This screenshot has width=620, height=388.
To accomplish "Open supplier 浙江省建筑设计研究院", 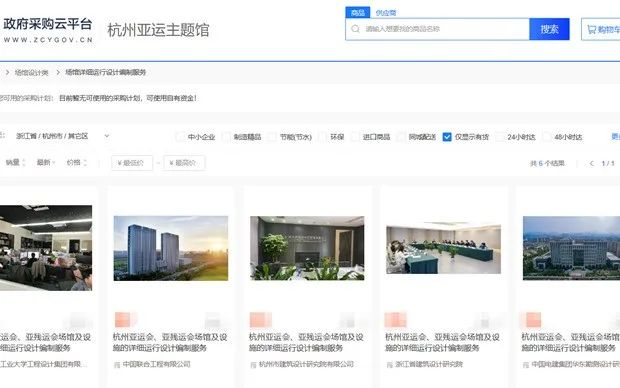I will point(429,364).
